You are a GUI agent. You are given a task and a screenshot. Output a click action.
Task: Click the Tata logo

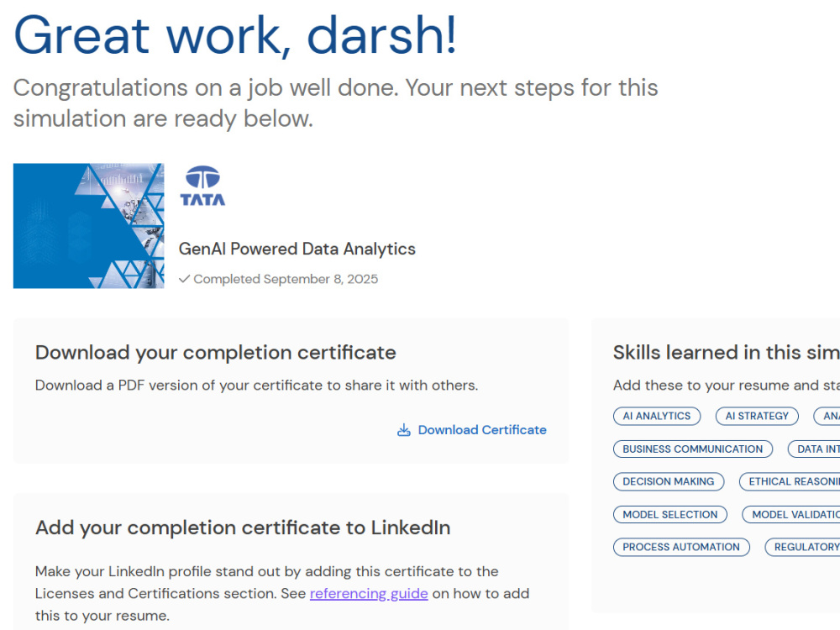pos(202,186)
